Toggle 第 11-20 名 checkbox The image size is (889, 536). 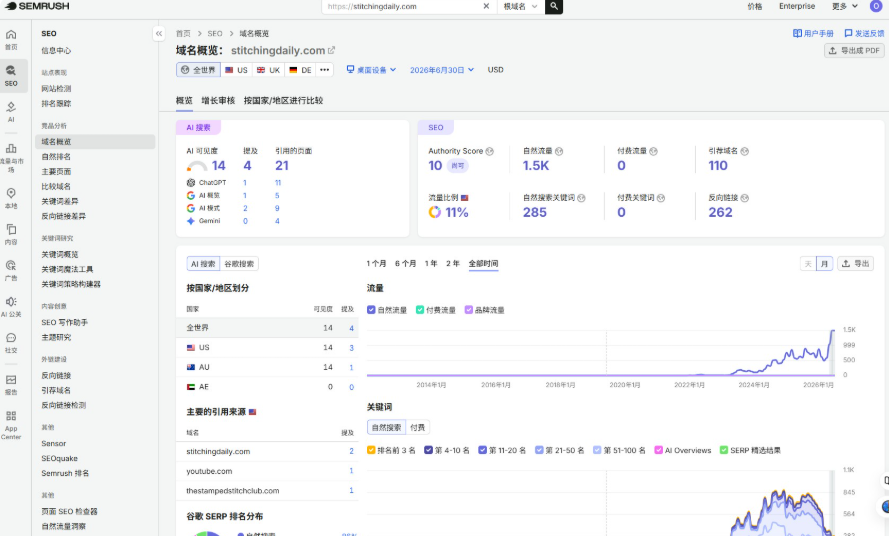(482, 450)
